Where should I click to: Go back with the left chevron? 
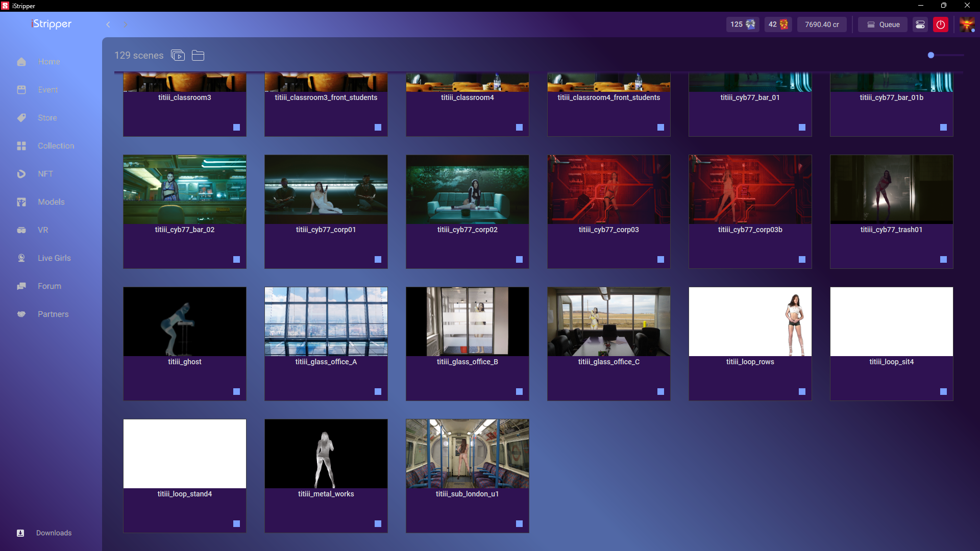(x=108, y=24)
